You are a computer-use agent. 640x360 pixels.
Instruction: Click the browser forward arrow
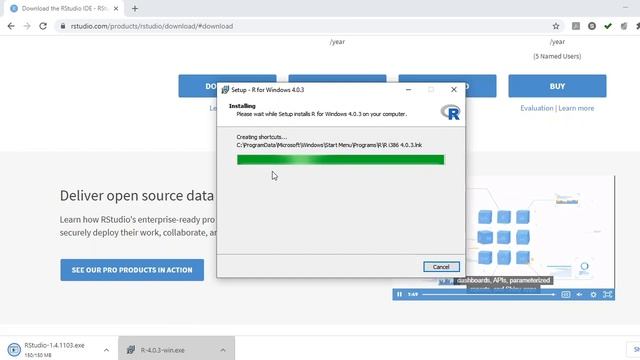[x=27, y=26]
